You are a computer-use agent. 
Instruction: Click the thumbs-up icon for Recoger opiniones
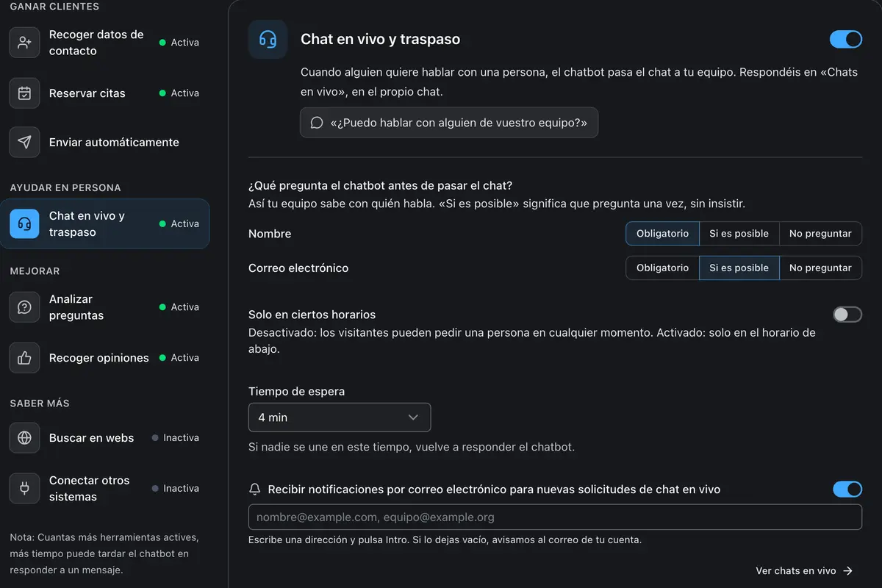24,358
